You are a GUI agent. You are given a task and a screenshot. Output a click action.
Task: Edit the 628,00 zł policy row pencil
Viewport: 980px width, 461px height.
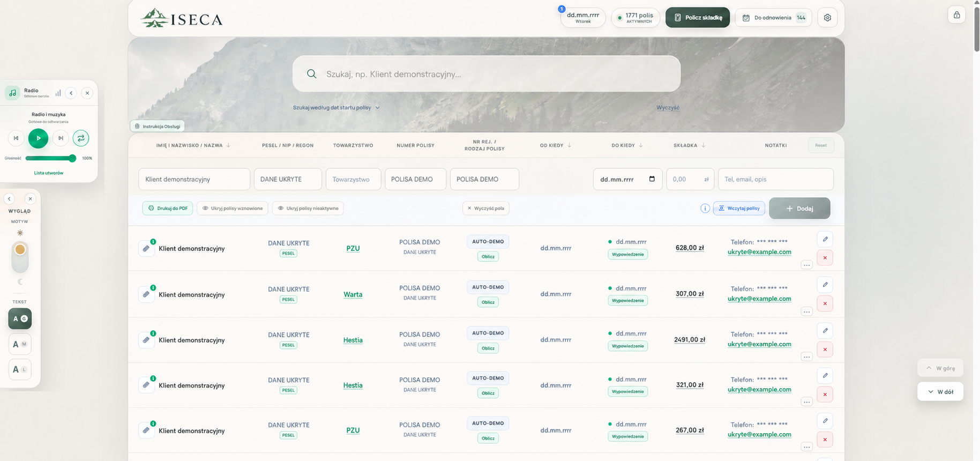(x=825, y=239)
